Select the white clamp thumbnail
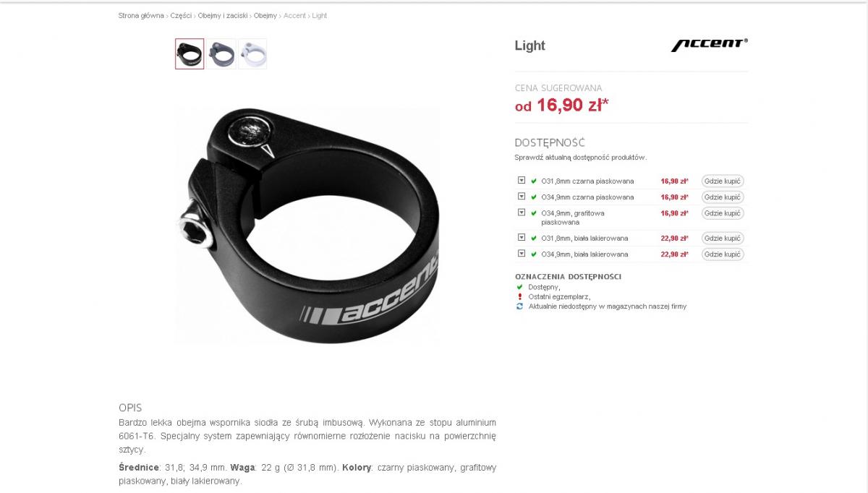Image resolution: width=868 pixels, height=493 pixels. pos(252,54)
